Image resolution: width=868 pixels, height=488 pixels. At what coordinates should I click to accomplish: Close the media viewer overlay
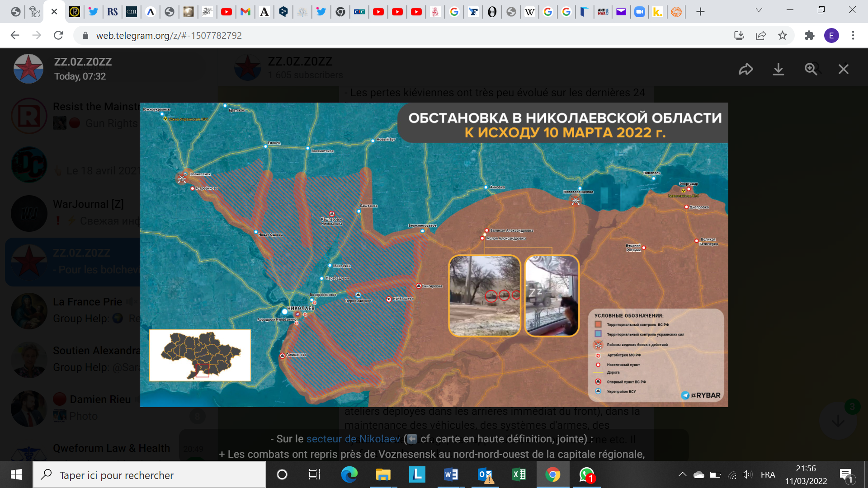843,69
